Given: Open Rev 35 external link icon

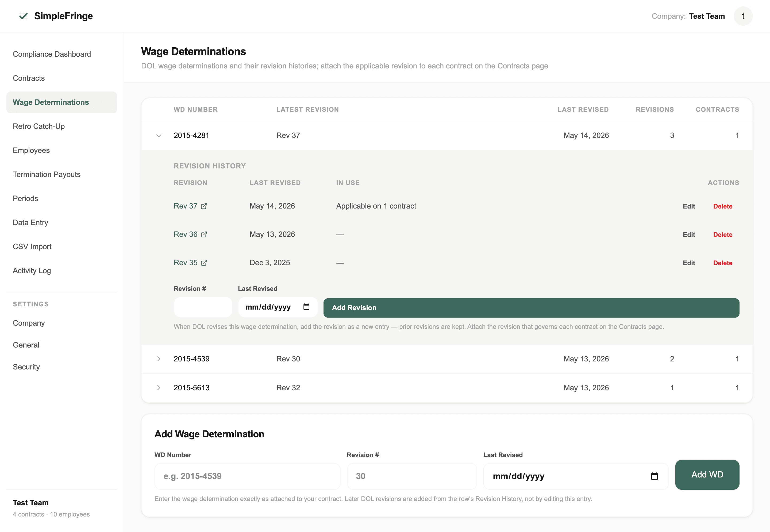Looking at the screenshot, I should pyautogui.click(x=204, y=263).
